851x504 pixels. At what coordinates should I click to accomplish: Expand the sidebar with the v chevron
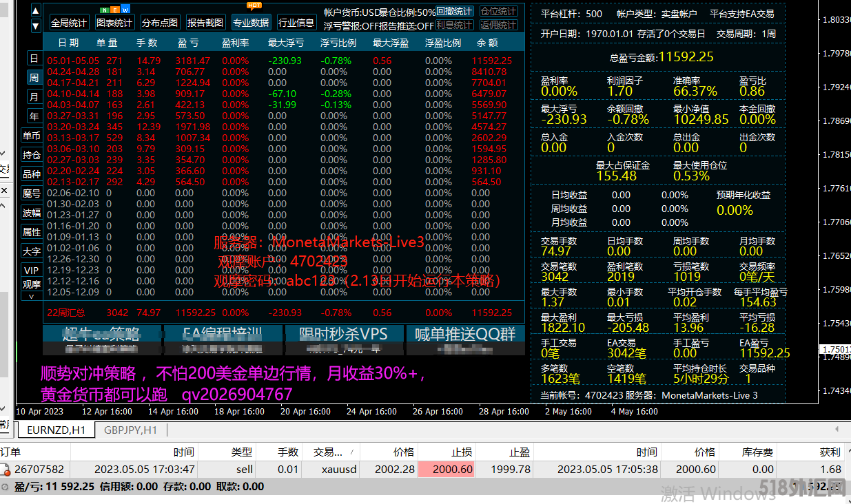32,296
